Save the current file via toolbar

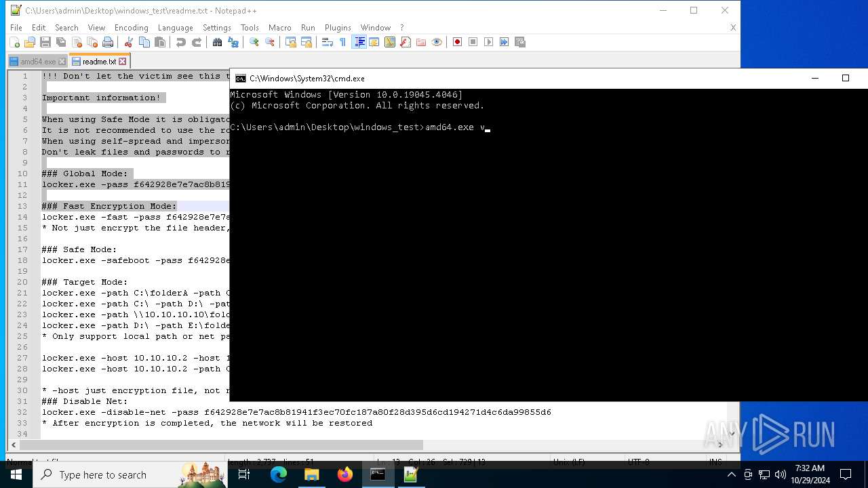point(45,42)
